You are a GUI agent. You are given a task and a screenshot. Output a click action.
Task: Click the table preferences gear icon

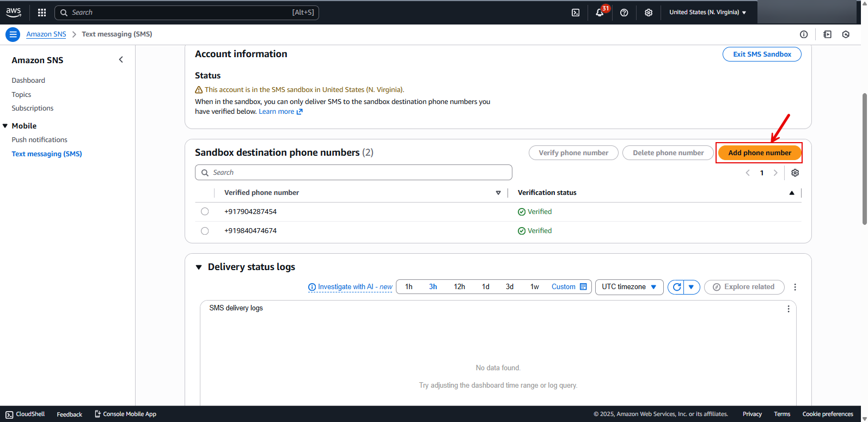click(x=795, y=173)
